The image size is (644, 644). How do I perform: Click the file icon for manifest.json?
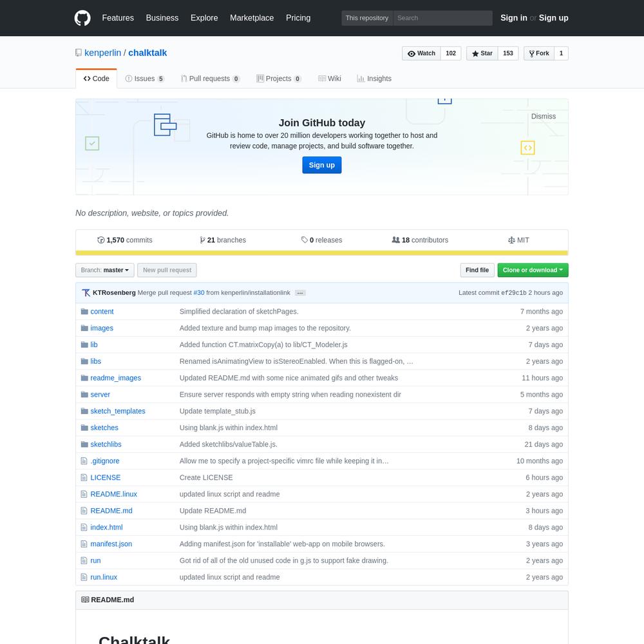point(84,544)
